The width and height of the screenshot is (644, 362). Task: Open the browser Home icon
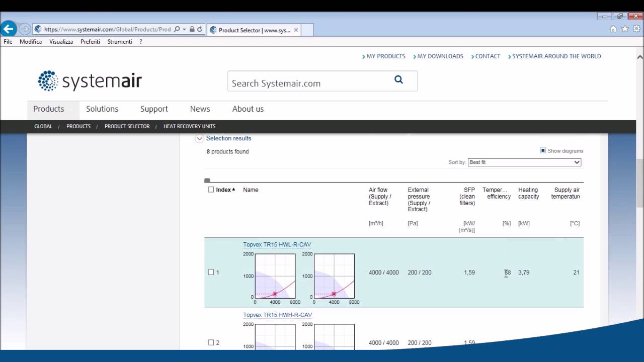(x=613, y=29)
